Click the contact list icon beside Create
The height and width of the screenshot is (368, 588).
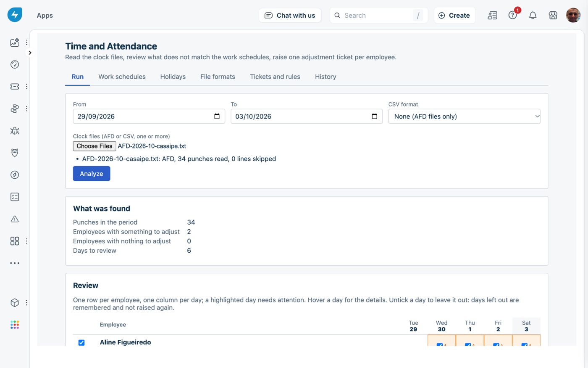coord(492,16)
